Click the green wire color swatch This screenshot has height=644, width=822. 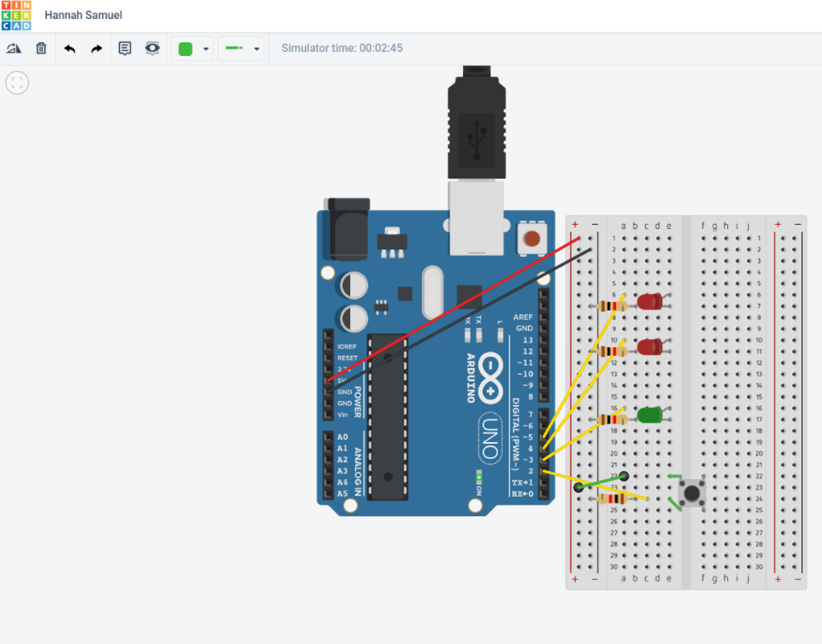[x=185, y=49]
